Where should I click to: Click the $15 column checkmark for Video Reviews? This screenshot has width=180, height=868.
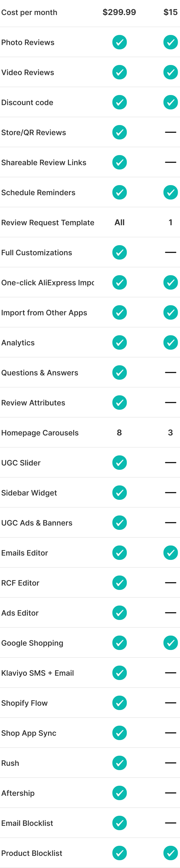coord(170,72)
